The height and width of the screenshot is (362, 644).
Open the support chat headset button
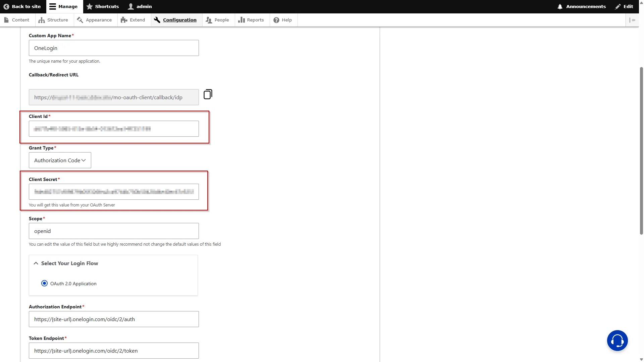pyautogui.click(x=617, y=341)
